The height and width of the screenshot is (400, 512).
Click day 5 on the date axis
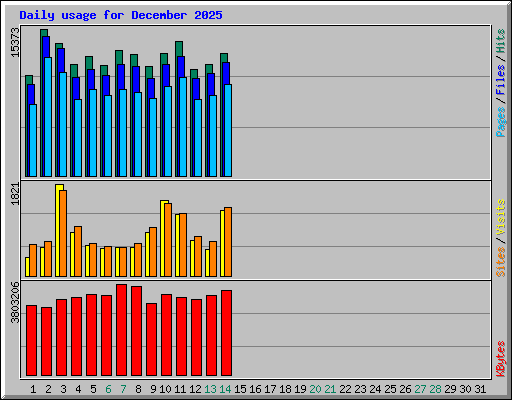[x=93, y=389]
